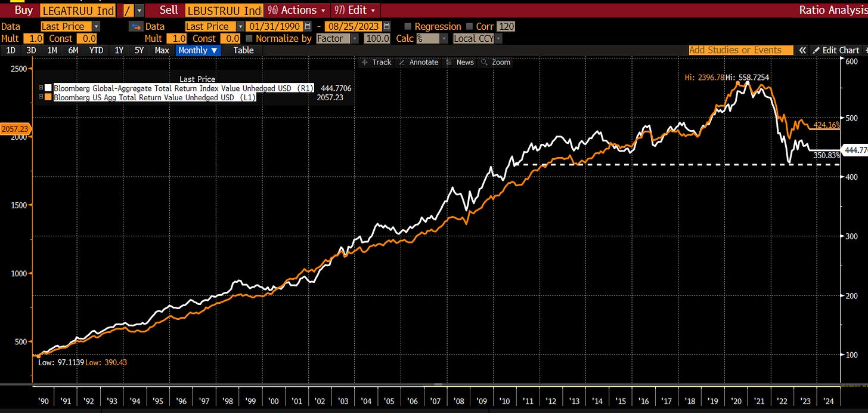Image resolution: width=868 pixels, height=413 pixels.
Task: Select the 6M time range tab
Action: point(73,50)
